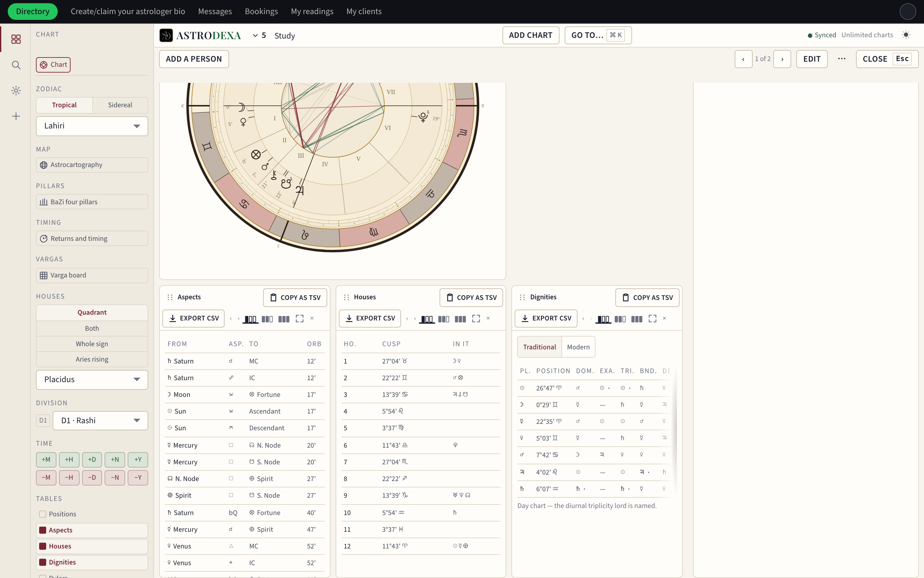Toggle light/dark theme icon near Unlimited charts
This screenshot has width=924, height=578.
(x=906, y=35)
